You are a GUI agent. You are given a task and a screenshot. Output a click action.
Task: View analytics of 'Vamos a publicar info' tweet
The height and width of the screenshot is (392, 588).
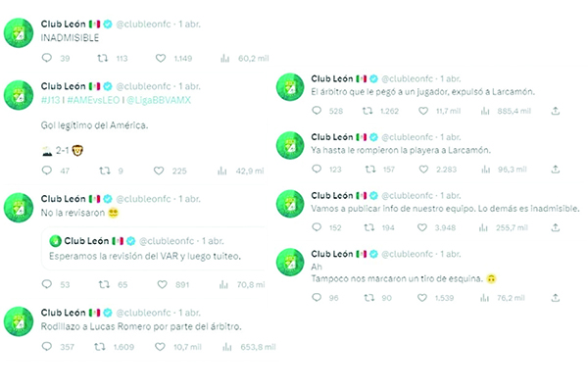click(483, 227)
